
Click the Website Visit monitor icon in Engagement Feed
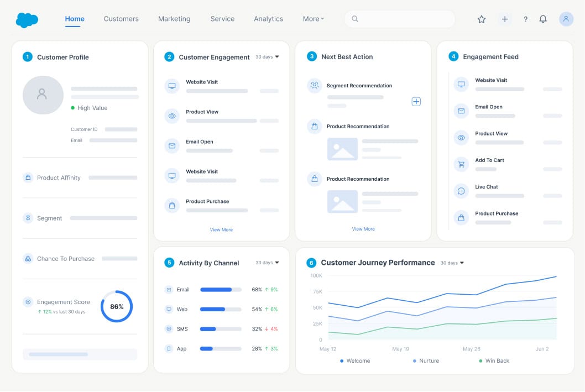tap(461, 84)
